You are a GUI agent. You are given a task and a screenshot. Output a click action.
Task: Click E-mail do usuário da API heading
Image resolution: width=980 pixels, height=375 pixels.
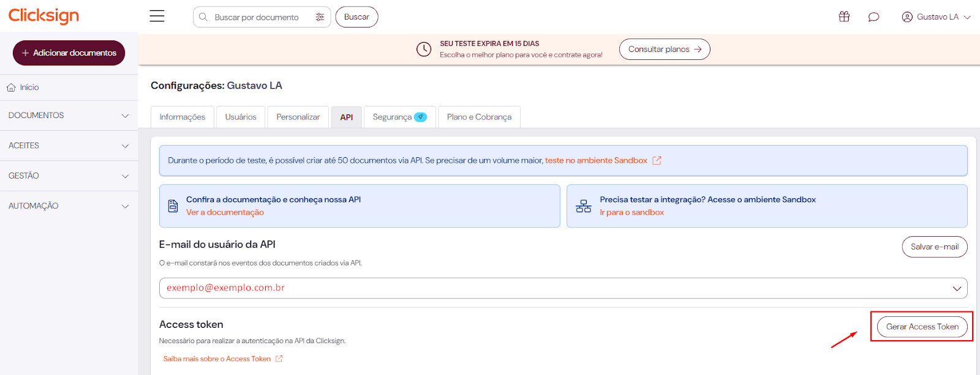click(x=217, y=245)
